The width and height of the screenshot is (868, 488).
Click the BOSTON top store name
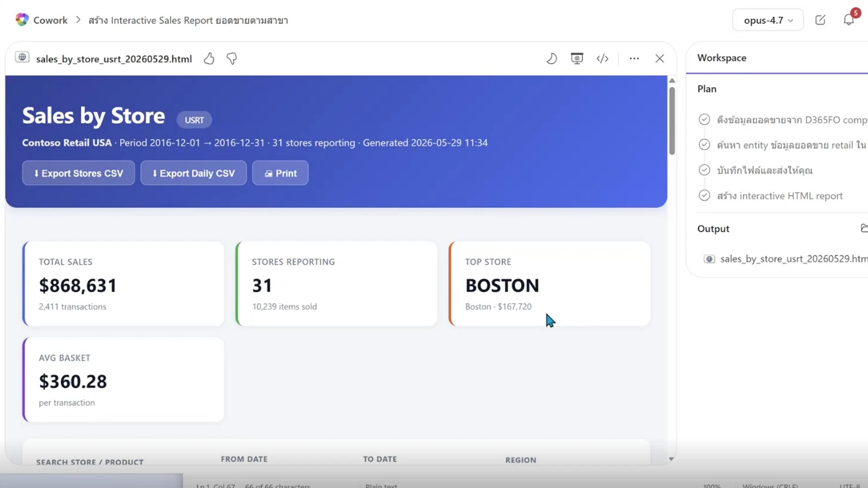coord(502,286)
